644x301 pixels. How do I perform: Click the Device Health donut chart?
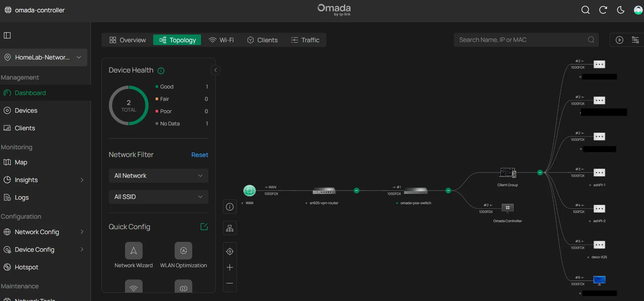coord(129,106)
